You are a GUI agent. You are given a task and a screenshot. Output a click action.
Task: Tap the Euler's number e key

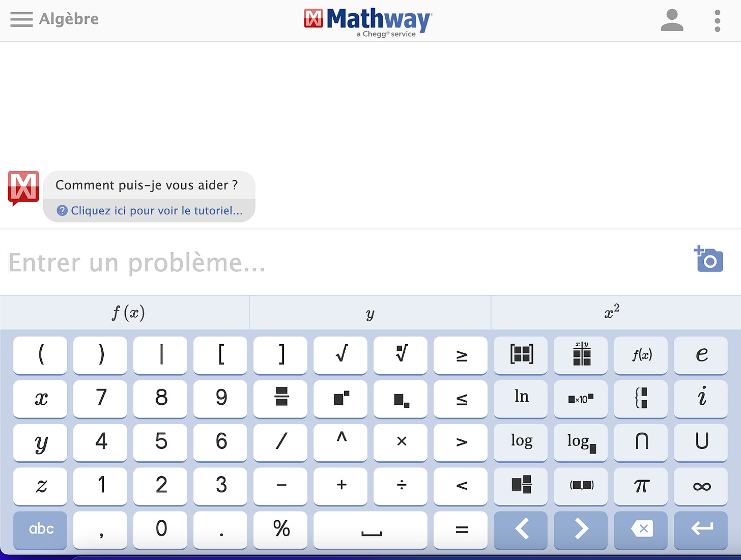tap(701, 355)
